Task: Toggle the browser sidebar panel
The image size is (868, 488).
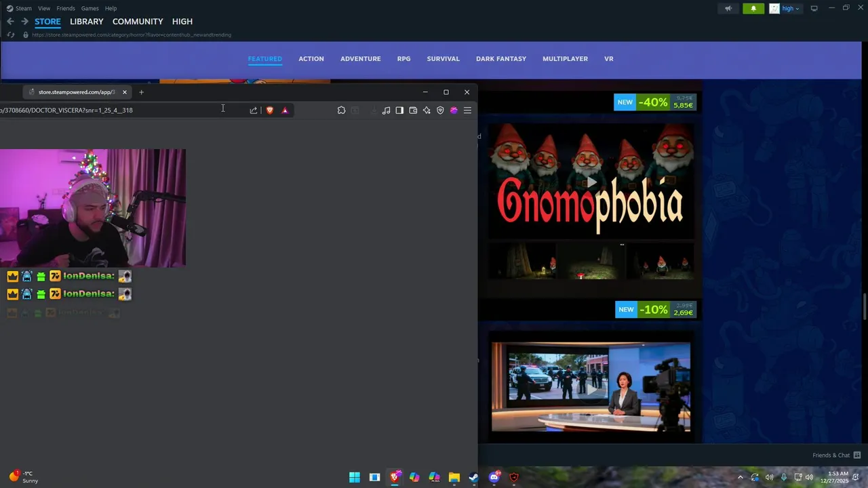Action: 399,110
